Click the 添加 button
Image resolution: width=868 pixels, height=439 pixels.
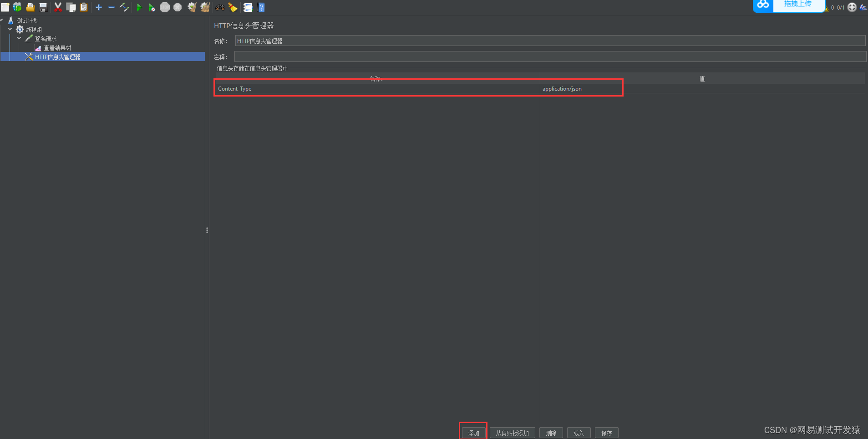pos(473,433)
